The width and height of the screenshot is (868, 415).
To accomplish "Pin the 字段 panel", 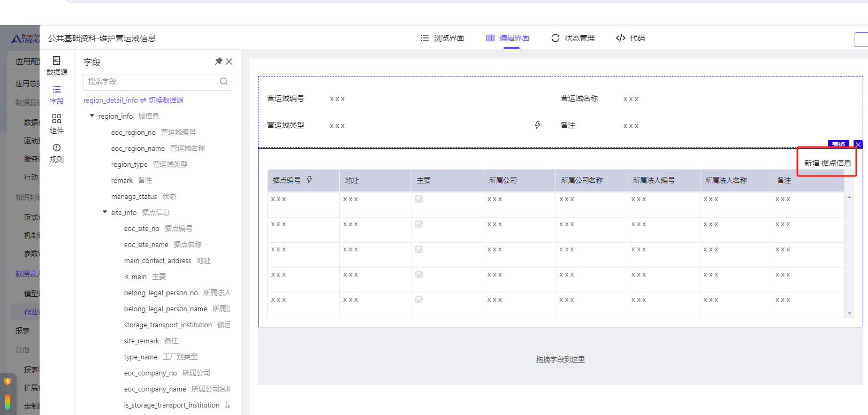I will (218, 62).
